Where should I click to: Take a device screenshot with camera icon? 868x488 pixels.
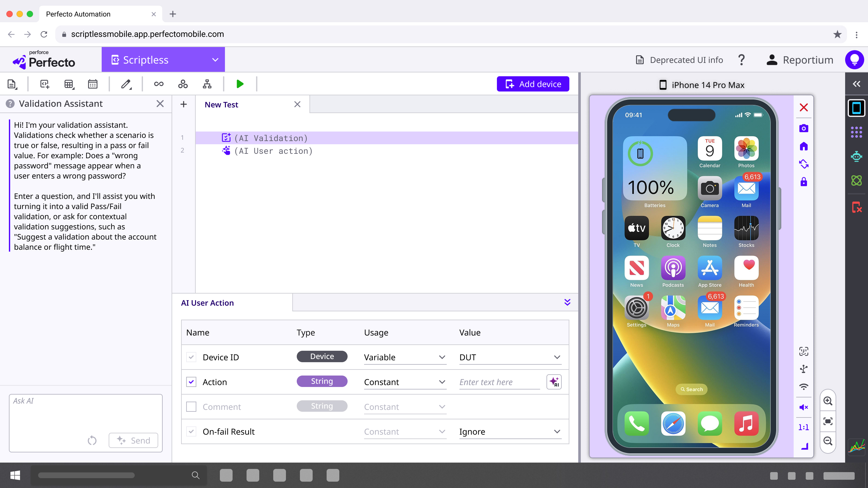pos(804,128)
